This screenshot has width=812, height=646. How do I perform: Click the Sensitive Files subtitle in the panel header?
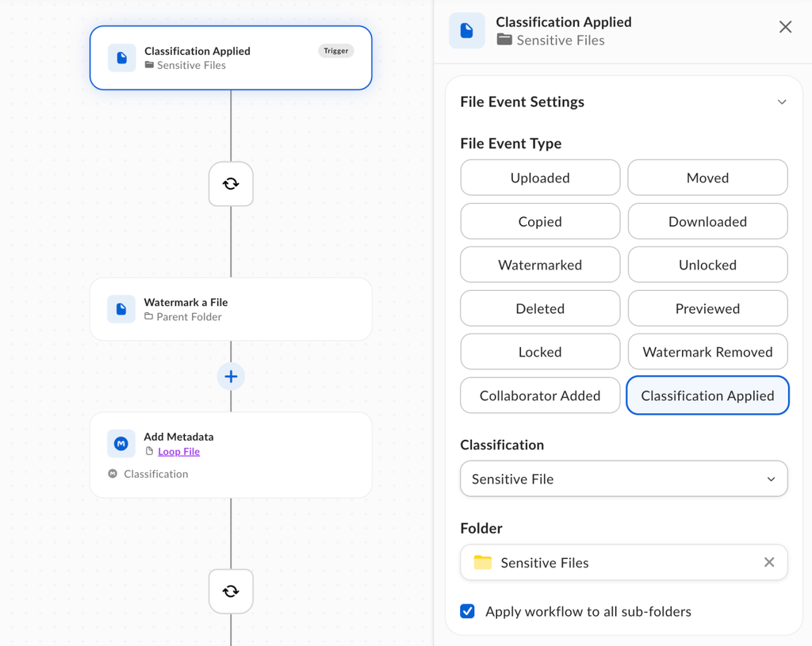pyautogui.click(x=561, y=40)
